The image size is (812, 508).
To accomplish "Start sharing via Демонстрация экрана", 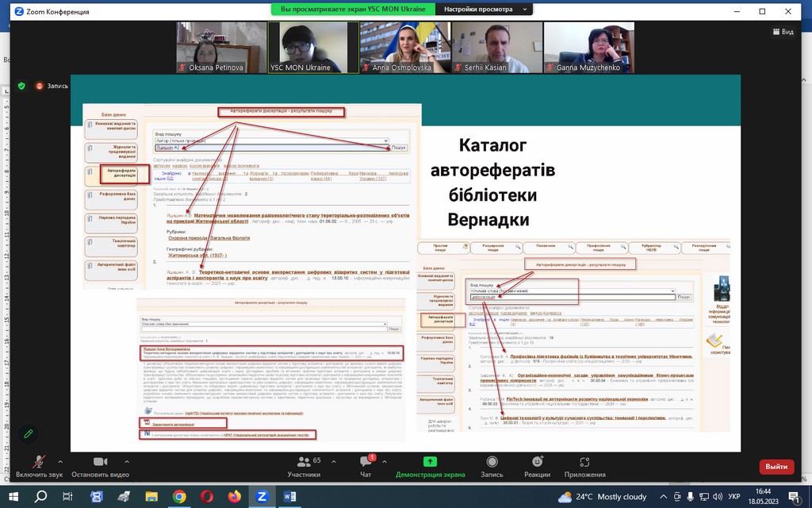I will click(430, 465).
